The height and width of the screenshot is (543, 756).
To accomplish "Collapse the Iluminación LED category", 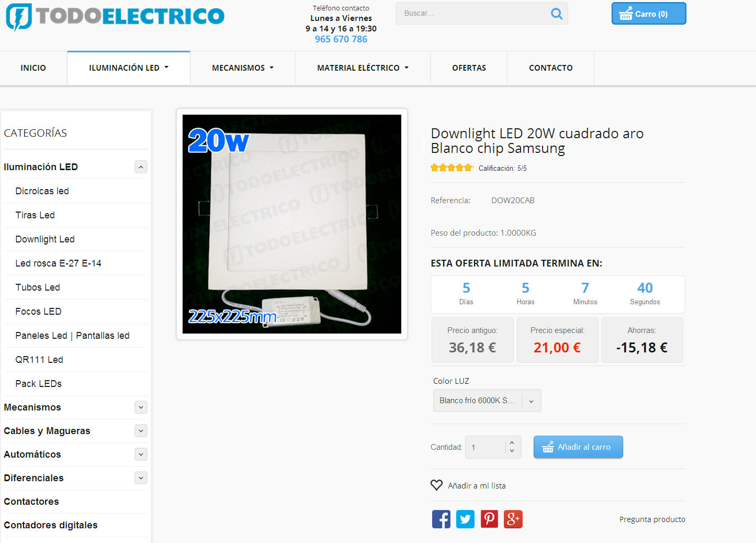I will (x=141, y=167).
